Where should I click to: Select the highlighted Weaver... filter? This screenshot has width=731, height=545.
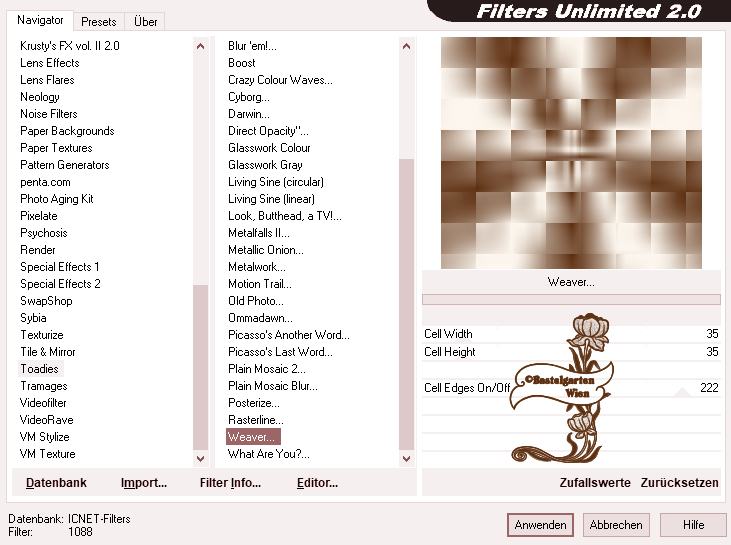(253, 437)
